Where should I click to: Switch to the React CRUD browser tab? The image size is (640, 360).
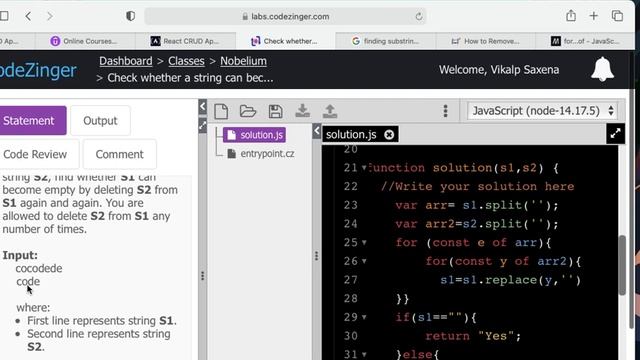185,41
